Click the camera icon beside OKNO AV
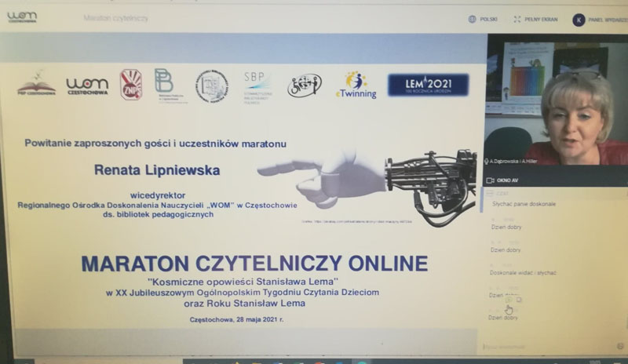Screen dimensions: 628x364 point(490,180)
